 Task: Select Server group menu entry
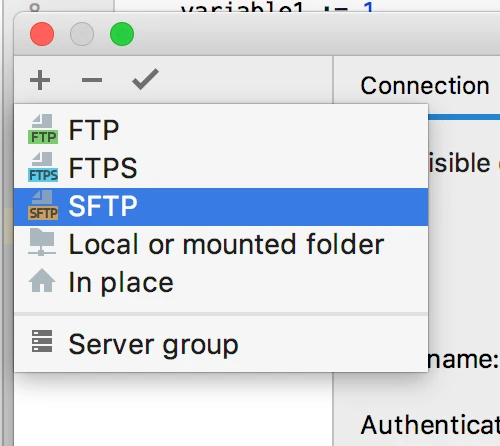221,344
